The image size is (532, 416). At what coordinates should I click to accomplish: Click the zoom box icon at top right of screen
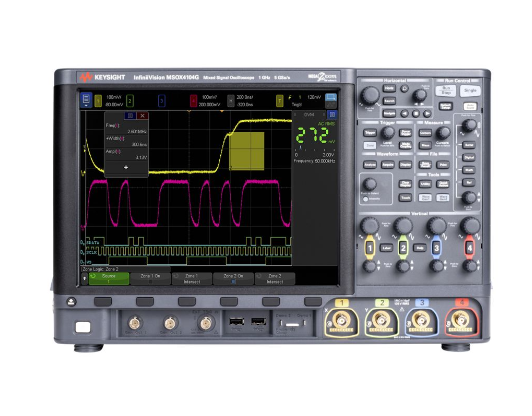pos(331,98)
